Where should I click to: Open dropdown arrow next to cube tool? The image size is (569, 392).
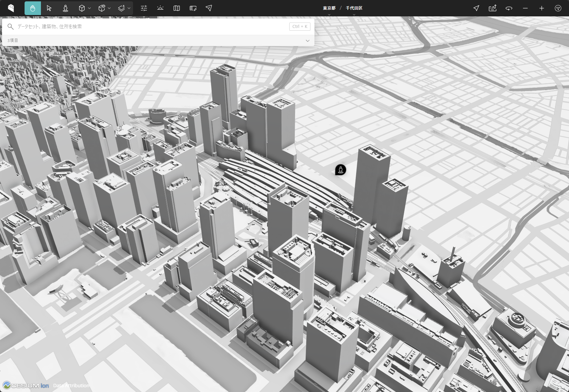[89, 8]
